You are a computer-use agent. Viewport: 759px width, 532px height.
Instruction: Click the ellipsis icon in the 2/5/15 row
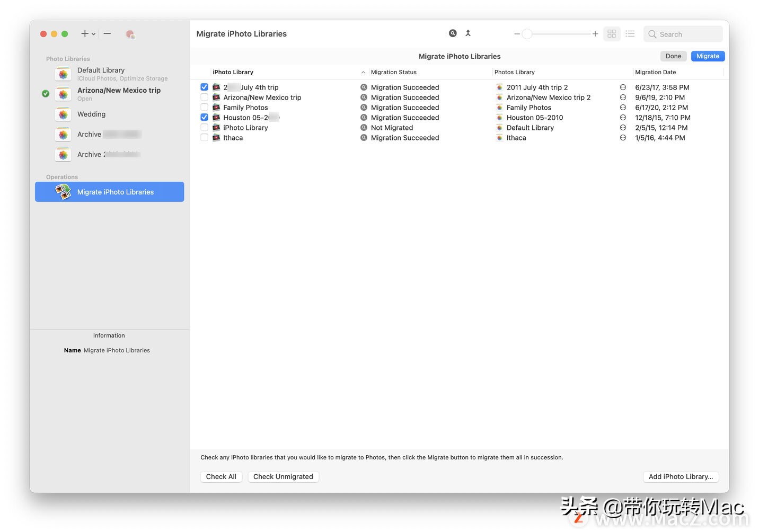(x=623, y=127)
